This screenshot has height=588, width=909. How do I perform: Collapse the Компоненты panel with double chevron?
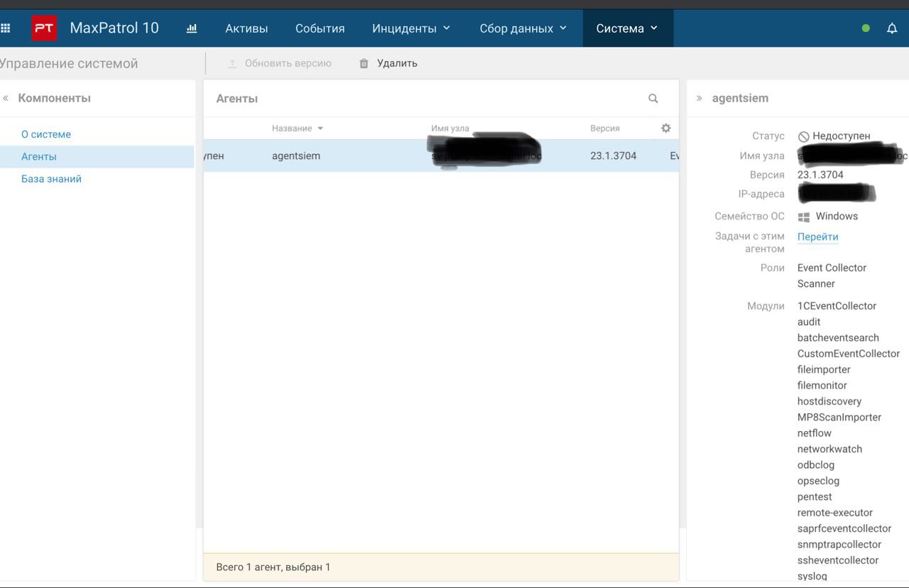click(6, 98)
